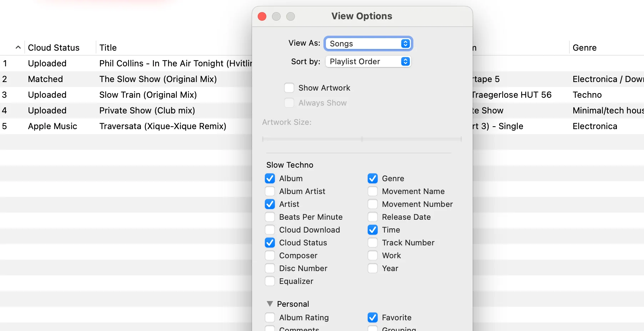The image size is (644, 331).
Task: Check the Year column option
Action: pos(373,268)
